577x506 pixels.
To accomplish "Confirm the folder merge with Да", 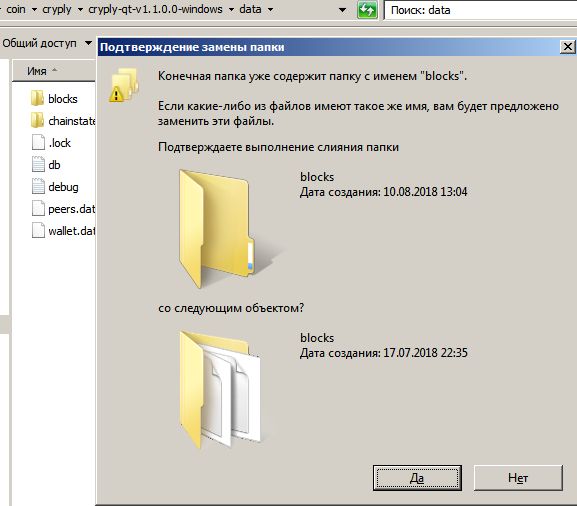I will tap(417, 478).
